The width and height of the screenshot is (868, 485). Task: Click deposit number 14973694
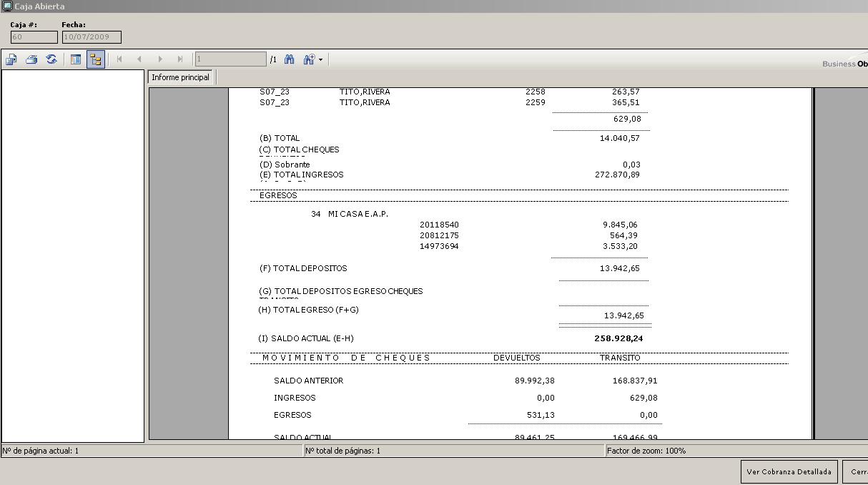point(439,246)
